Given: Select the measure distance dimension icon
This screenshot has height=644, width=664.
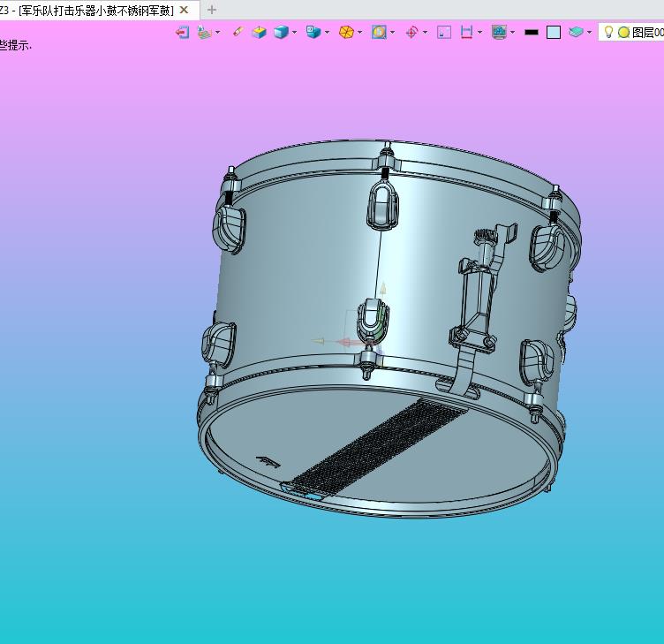Looking at the screenshot, I should tap(466, 32).
